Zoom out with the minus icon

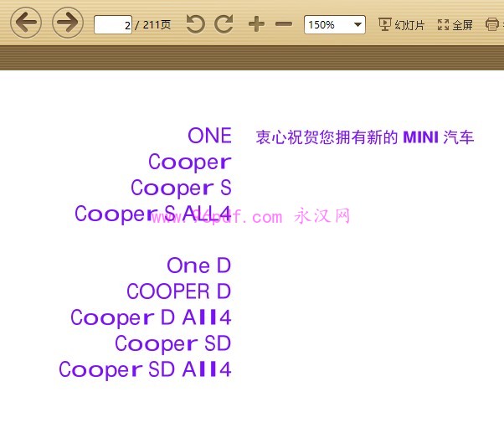[x=284, y=24]
